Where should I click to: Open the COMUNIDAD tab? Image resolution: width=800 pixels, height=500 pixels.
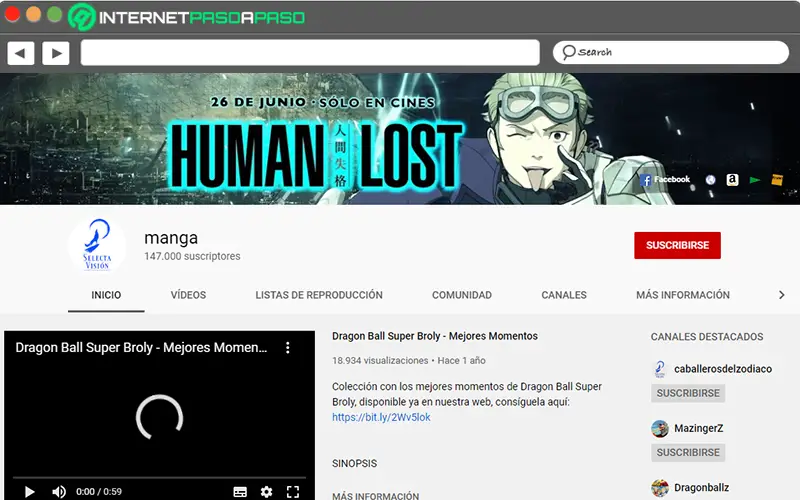(462, 295)
